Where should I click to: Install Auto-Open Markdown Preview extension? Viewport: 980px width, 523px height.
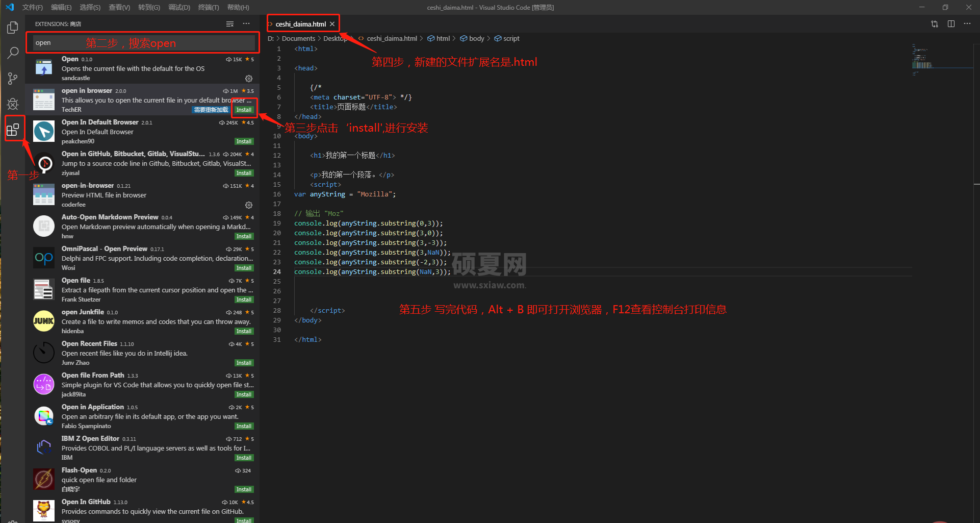[244, 236]
